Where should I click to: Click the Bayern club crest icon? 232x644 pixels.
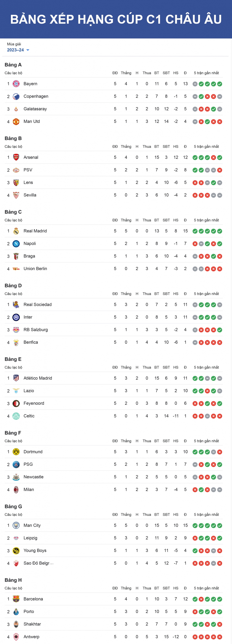[16, 84]
